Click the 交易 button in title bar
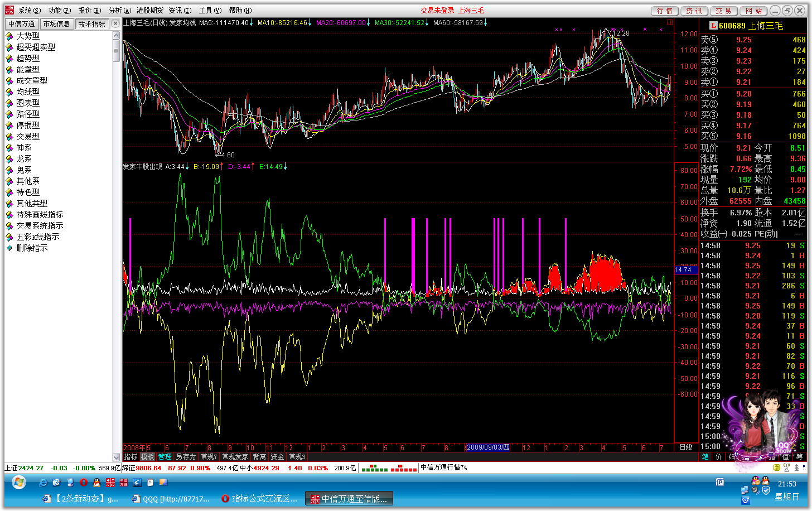The width and height of the screenshot is (812, 511). (x=723, y=11)
